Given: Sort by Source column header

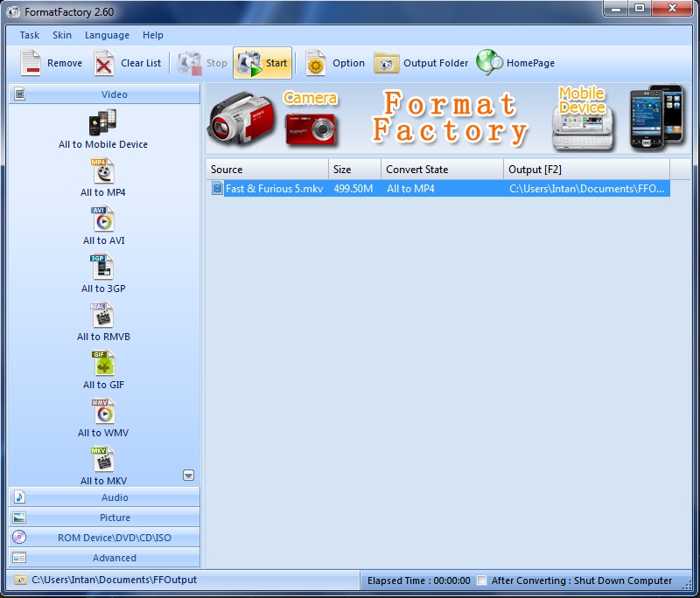Looking at the screenshot, I should pos(268,170).
